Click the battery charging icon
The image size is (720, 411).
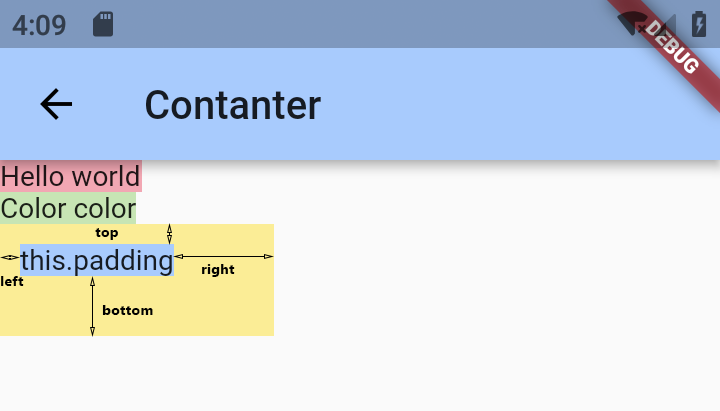pos(699,24)
